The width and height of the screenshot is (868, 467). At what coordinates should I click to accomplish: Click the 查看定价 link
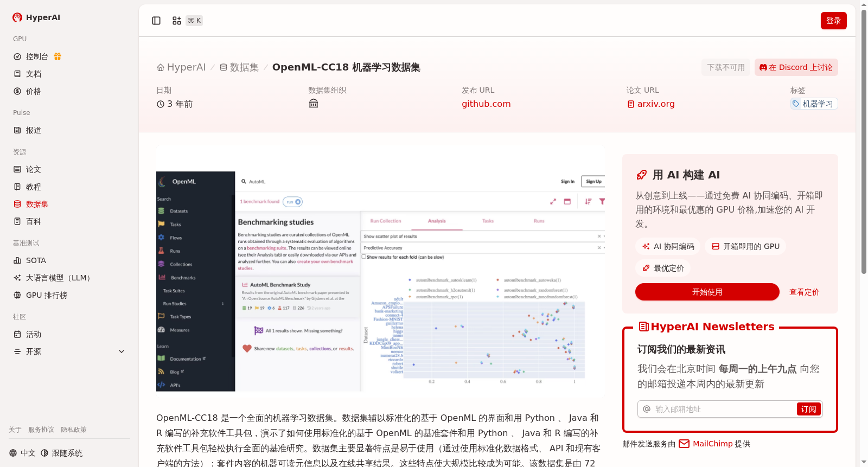(805, 292)
